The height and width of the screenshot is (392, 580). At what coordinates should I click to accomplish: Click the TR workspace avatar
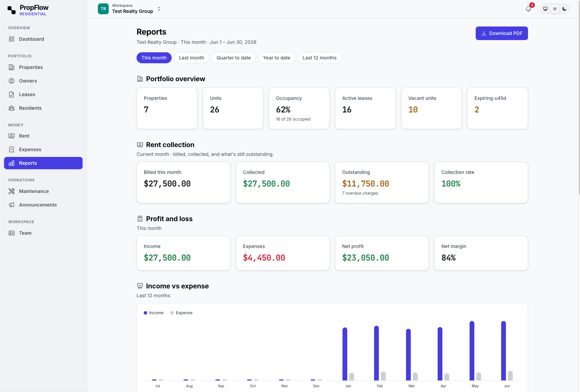103,9
